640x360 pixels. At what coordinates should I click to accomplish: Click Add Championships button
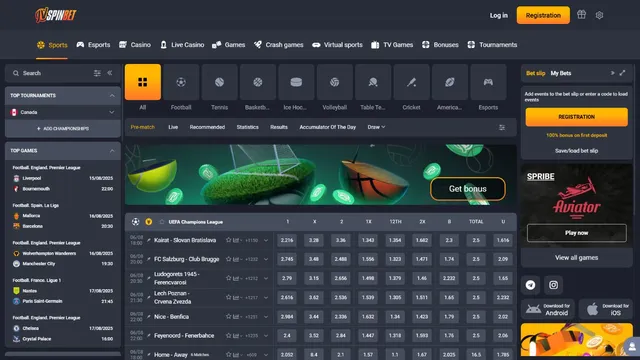tap(62, 129)
